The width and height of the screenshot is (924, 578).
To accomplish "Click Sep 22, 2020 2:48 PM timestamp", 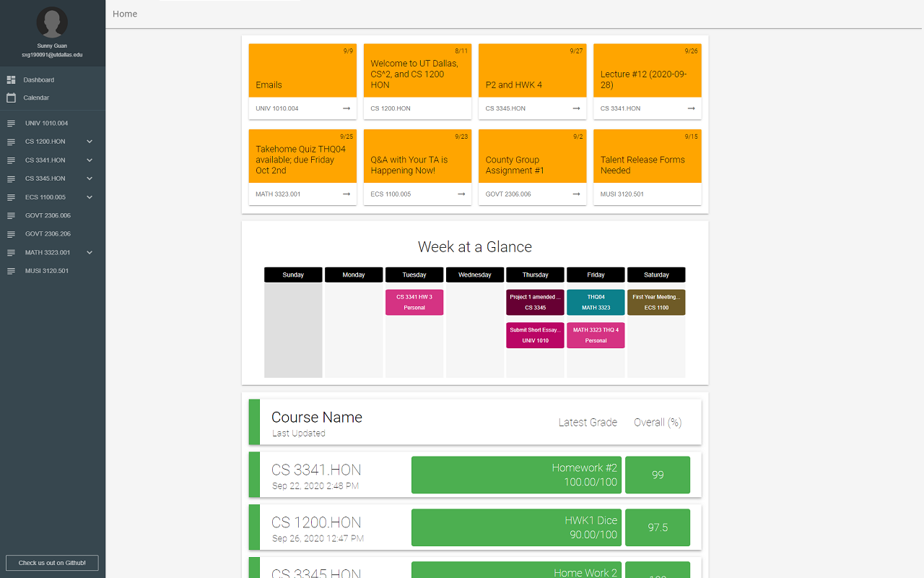I will tap(315, 486).
